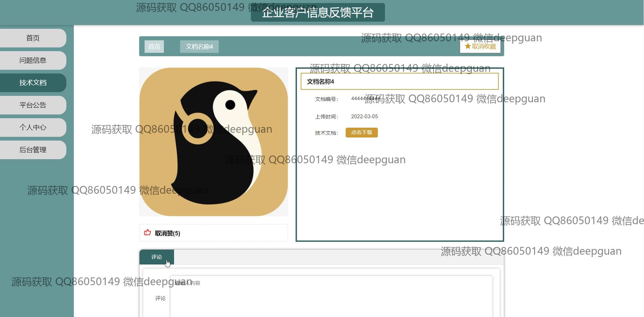
Task: Click the 技术文档 label beside the download button
Action: click(x=326, y=133)
